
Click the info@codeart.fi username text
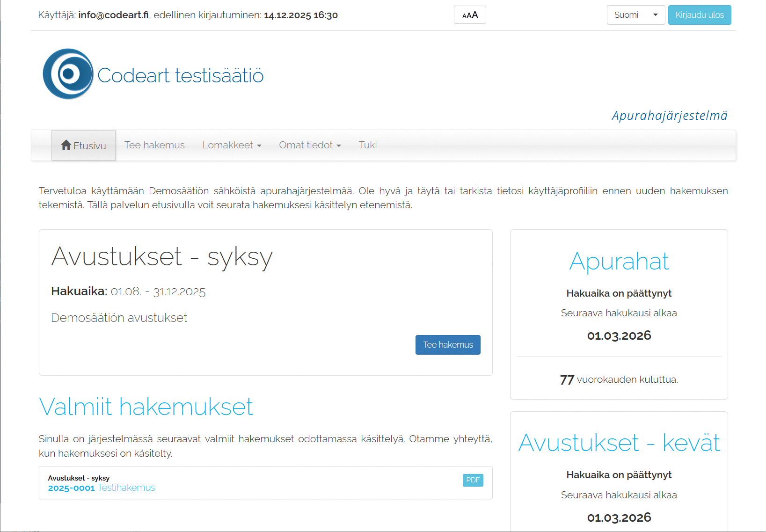[x=113, y=15]
